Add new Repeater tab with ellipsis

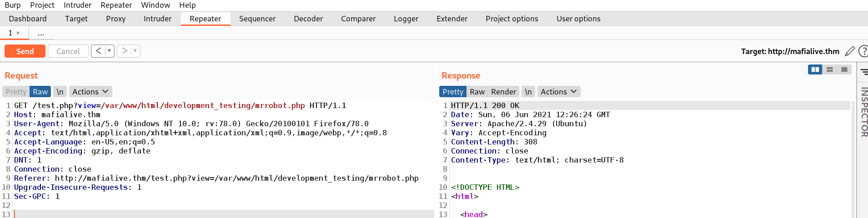pos(41,33)
